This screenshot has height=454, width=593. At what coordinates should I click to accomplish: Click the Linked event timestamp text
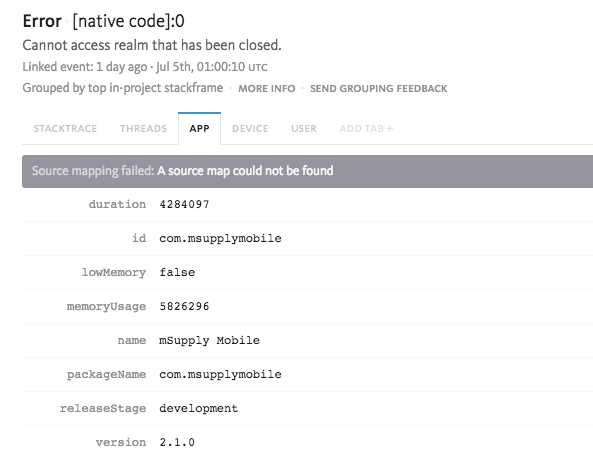tap(145, 67)
